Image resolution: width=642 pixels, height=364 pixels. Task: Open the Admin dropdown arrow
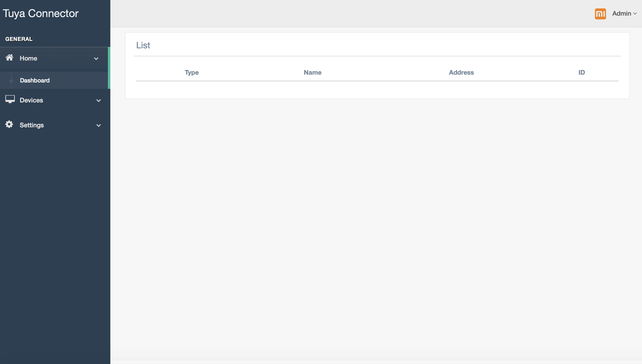[x=635, y=14]
